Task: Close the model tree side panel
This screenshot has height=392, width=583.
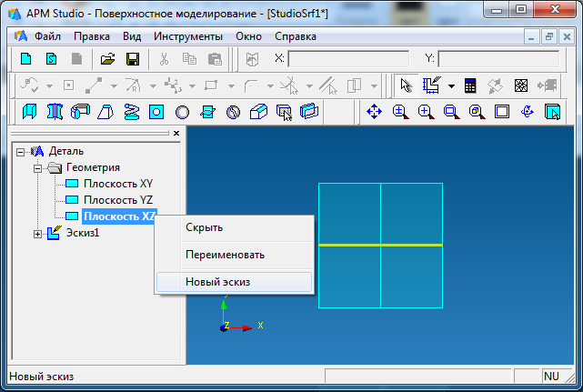Action: (x=176, y=133)
